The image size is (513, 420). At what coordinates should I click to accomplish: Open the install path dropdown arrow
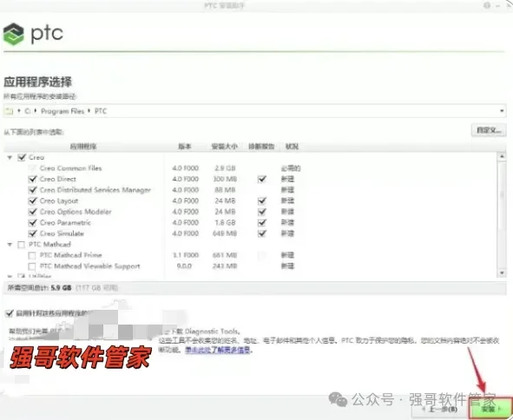click(502, 111)
